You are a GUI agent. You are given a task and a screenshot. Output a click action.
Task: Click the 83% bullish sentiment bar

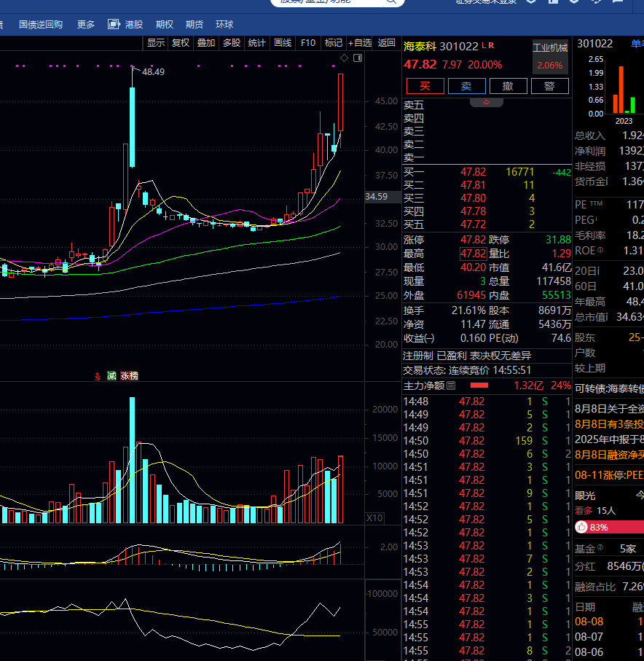click(610, 527)
